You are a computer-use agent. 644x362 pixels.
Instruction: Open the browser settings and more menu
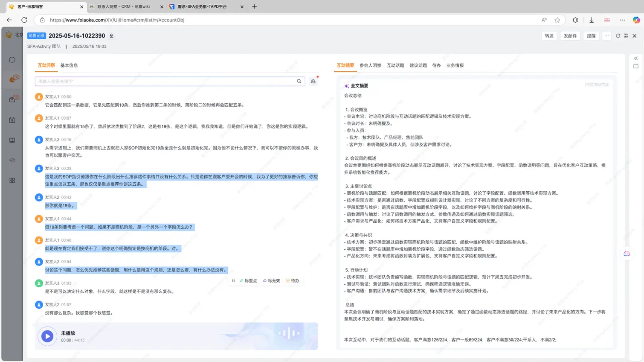tap(622, 20)
